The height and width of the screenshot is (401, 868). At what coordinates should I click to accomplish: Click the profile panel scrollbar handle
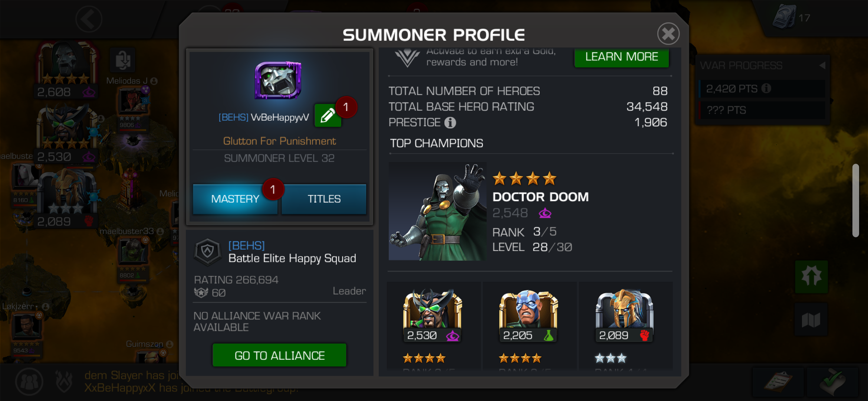pos(856,200)
